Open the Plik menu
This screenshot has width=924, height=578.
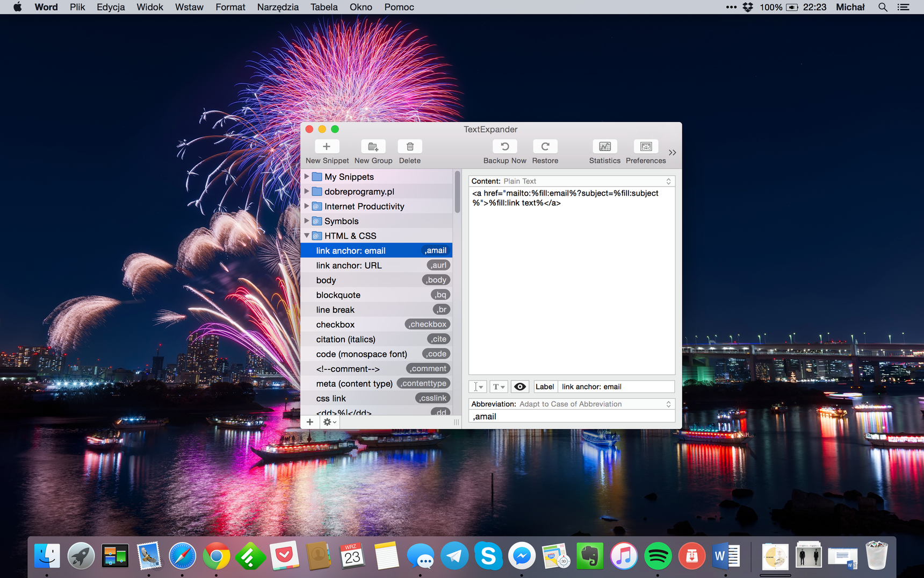point(77,7)
